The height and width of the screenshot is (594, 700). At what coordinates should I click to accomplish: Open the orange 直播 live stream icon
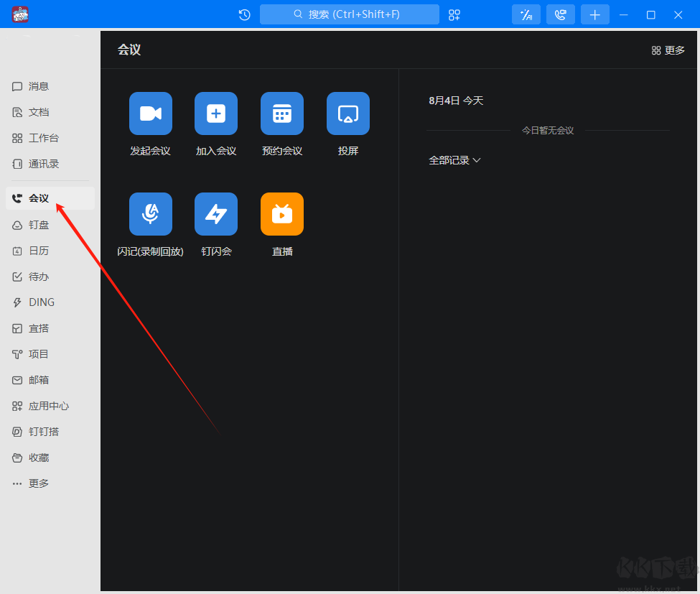click(282, 214)
